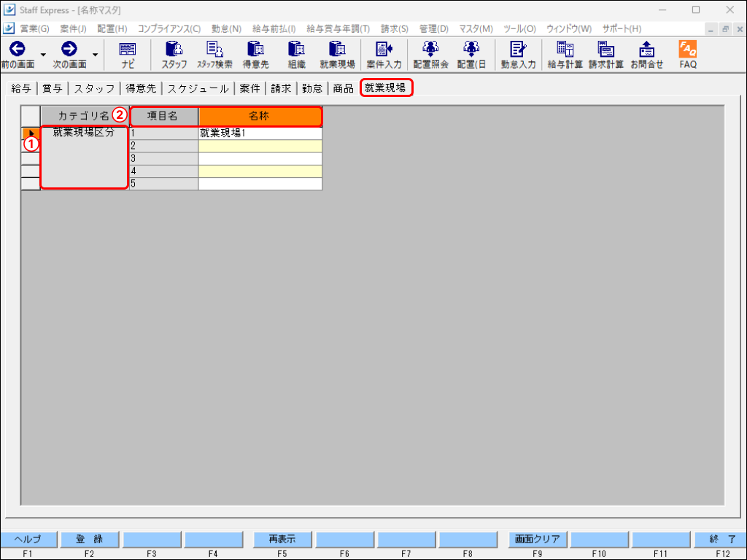Switch to the 賞与 tab
The image size is (747, 560).
tap(53, 88)
